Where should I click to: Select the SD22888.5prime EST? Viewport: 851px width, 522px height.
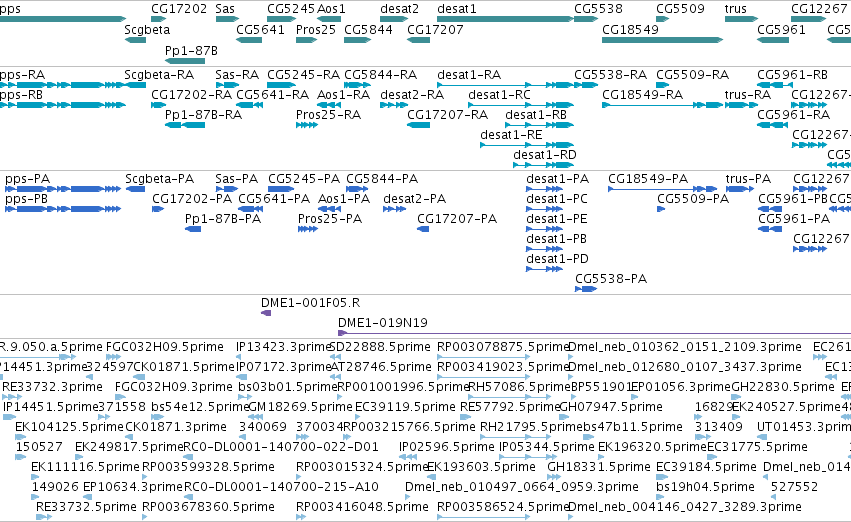tap(334, 357)
